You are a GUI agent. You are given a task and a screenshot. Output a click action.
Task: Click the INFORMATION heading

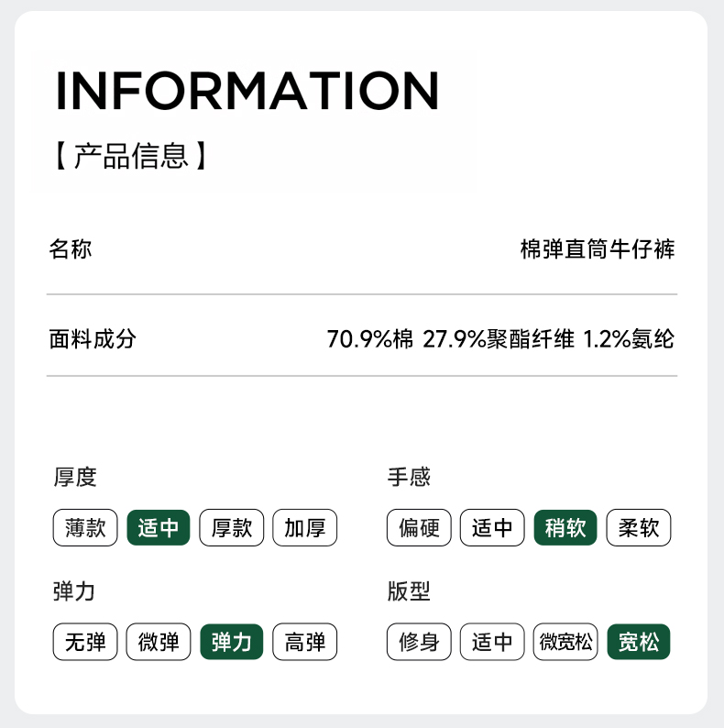(x=247, y=90)
